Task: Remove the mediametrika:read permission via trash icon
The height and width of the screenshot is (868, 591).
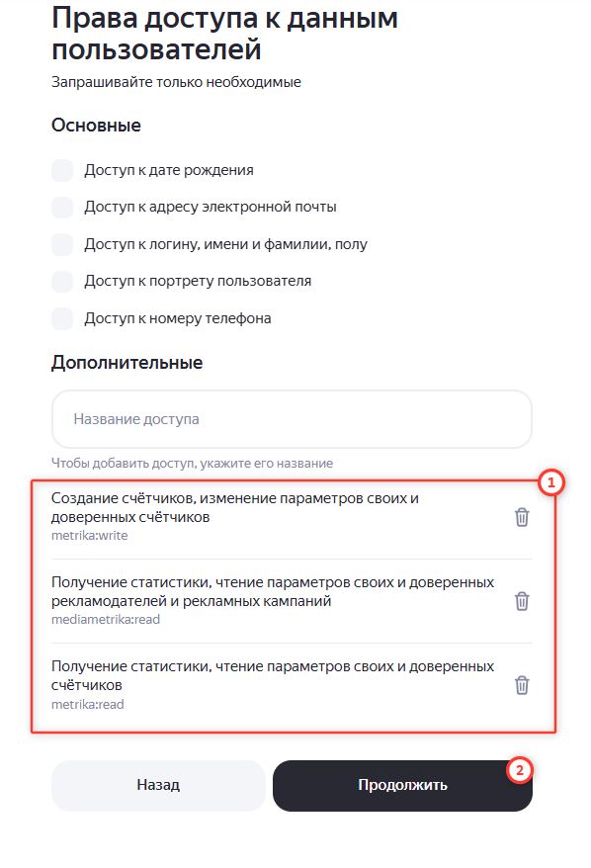Action: 521,600
